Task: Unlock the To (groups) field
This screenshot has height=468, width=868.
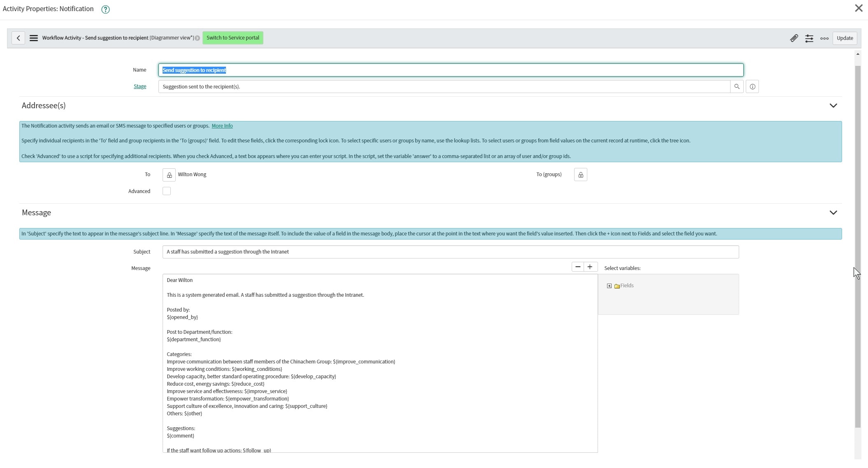Action: (x=580, y=175)
